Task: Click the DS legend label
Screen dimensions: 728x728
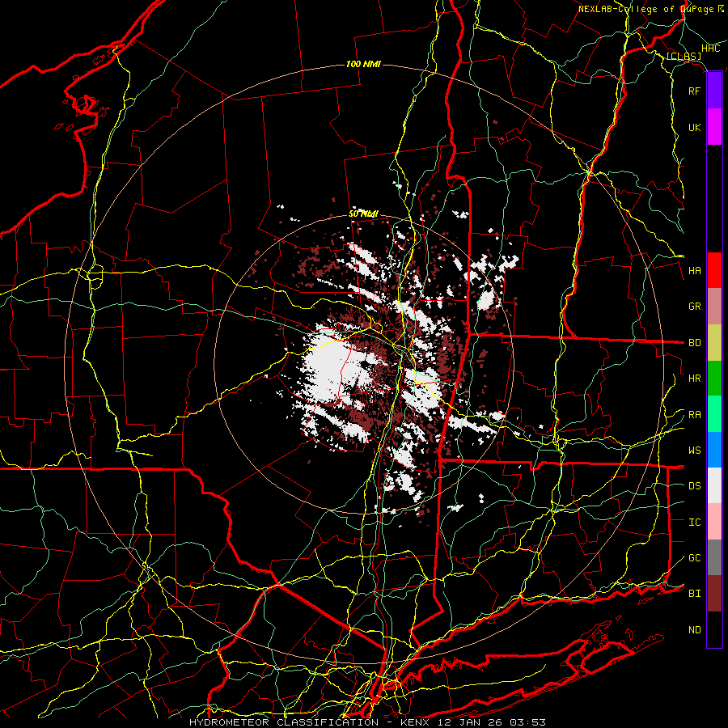Action: 694,486
